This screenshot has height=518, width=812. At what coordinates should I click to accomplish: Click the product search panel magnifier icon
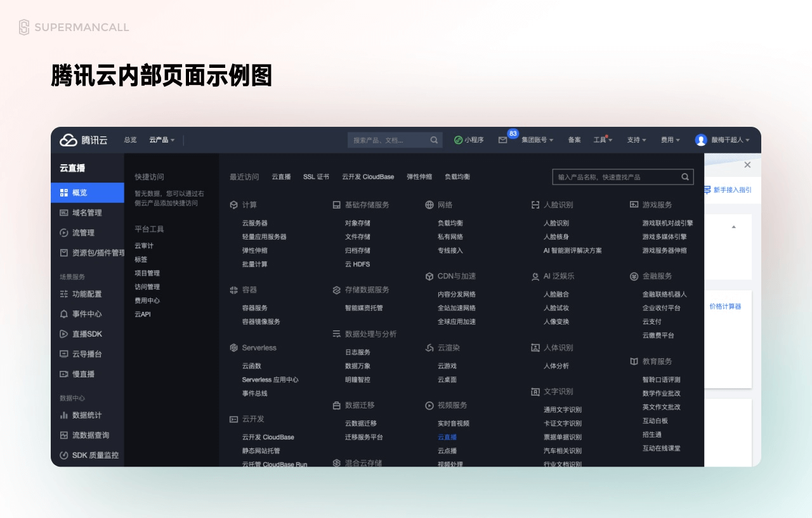tap(685, 177)
